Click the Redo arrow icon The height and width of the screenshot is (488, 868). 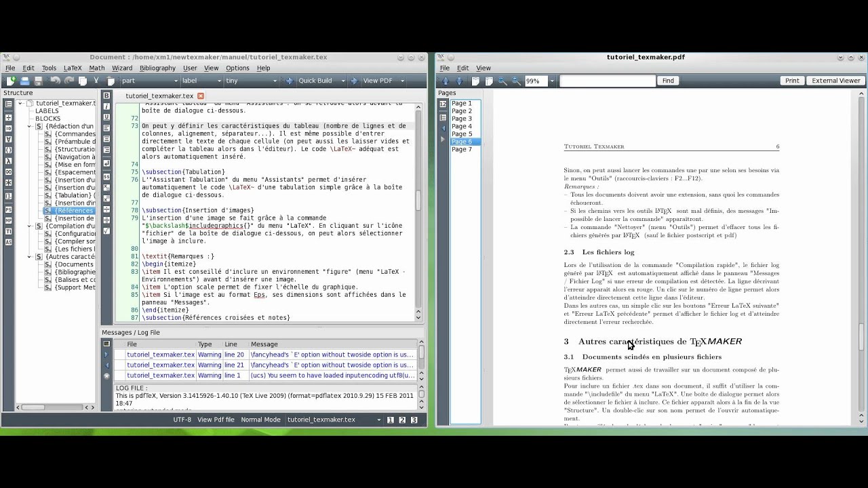tap(68, 81)
